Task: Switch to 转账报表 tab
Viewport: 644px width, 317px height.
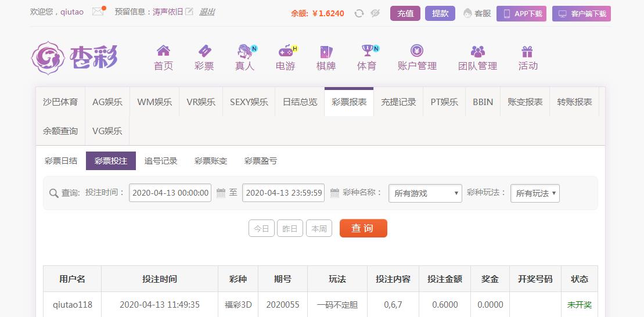Action: click(574, 102)
